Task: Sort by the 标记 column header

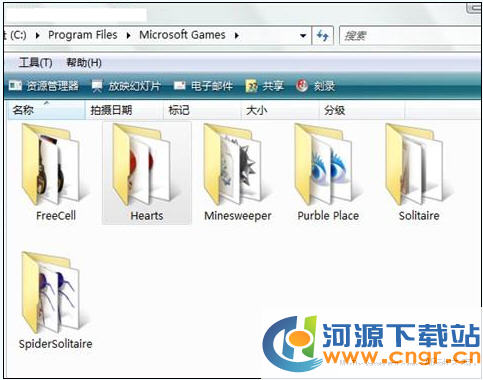Action: pyautogui.click(x=202, y=110)
